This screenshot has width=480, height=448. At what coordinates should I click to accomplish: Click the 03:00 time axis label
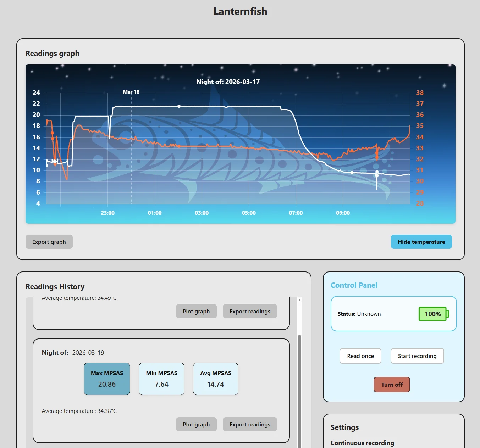pos(202,213)
